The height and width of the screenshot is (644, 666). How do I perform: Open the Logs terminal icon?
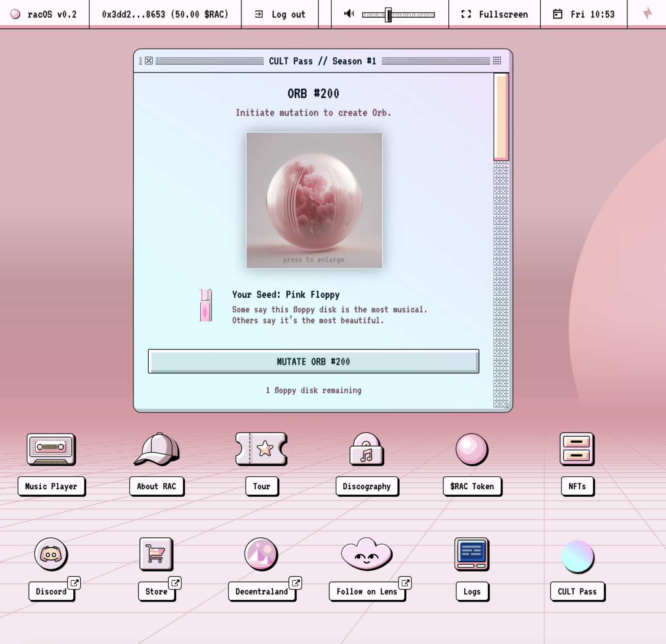click(x=472, y=554)
